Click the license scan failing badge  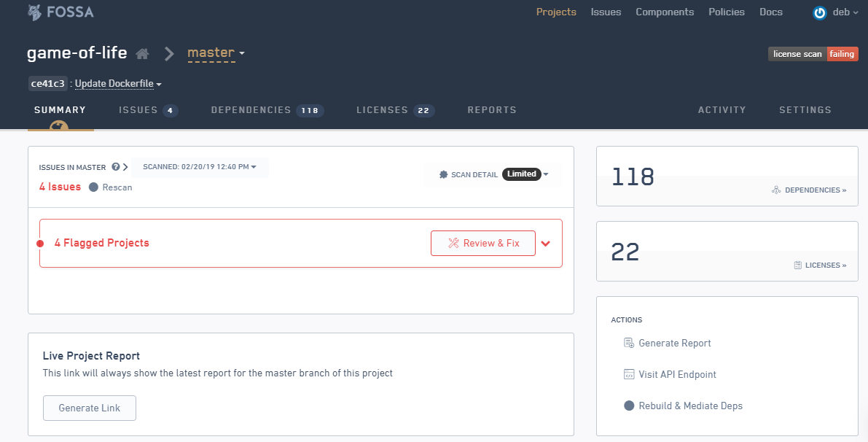tap(813, 54)
